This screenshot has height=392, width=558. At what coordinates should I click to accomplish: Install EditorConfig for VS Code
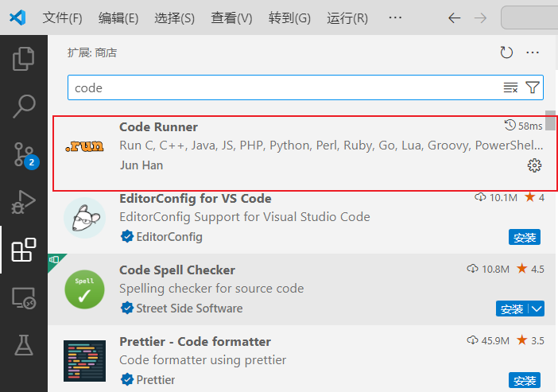point(524,237)
